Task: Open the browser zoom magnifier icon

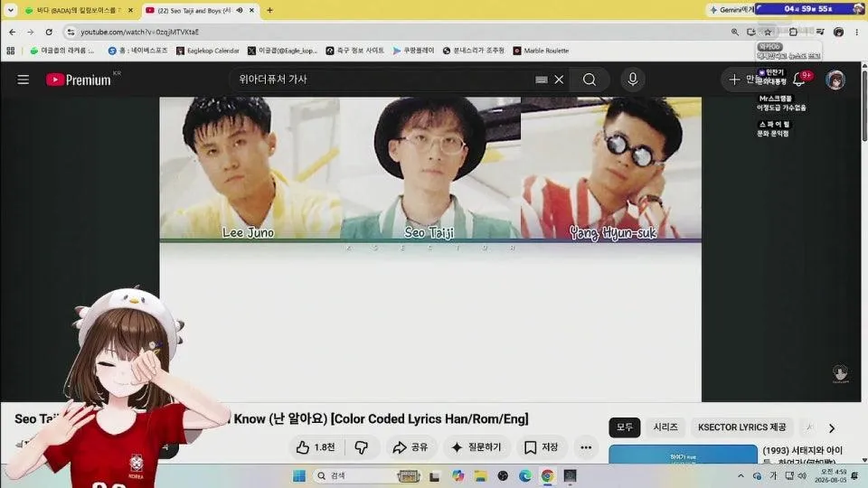Action: click(734, 33)
